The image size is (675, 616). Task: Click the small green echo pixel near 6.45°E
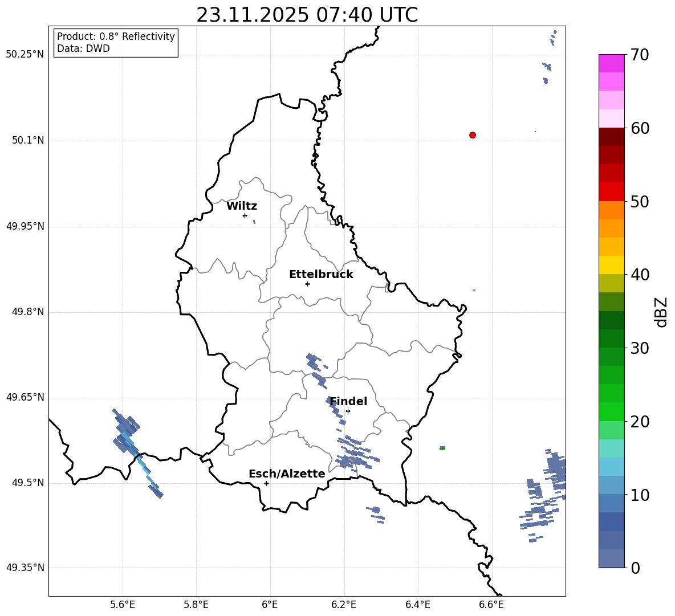[442, 448]
